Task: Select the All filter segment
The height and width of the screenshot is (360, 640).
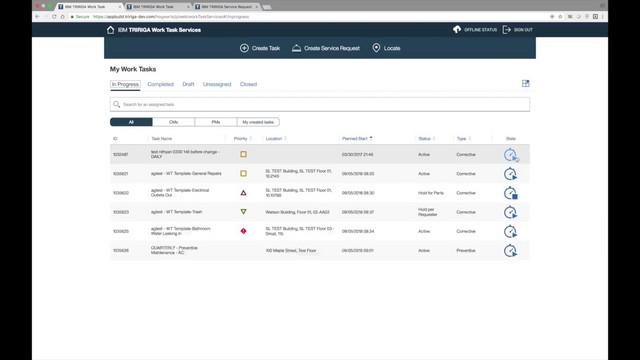Action: coord(131,122)
